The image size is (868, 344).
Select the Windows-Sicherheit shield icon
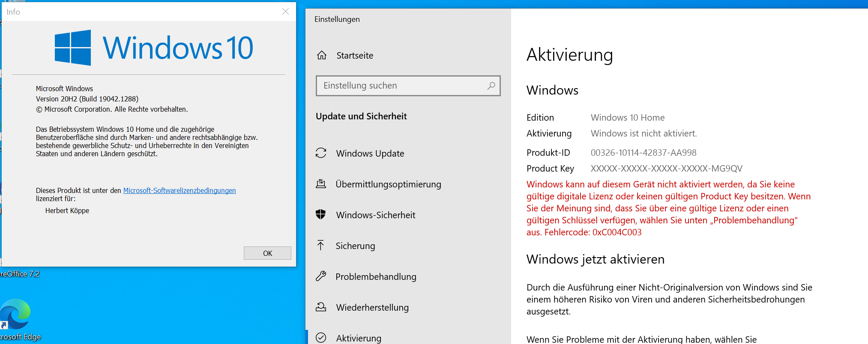click(x=321, y=215)
